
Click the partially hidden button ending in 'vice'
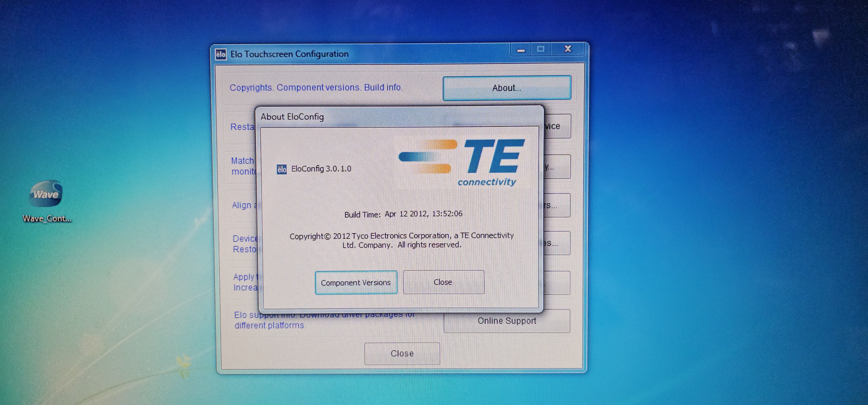557,126
